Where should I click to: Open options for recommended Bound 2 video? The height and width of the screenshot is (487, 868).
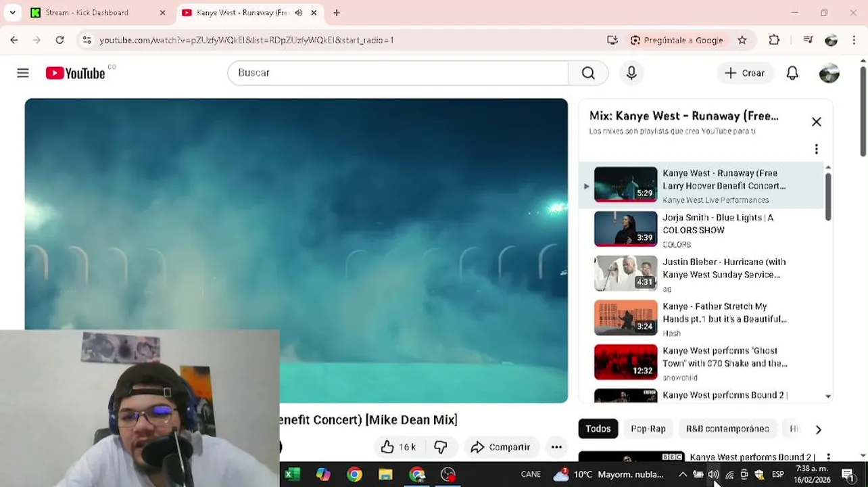pos(828,458)
